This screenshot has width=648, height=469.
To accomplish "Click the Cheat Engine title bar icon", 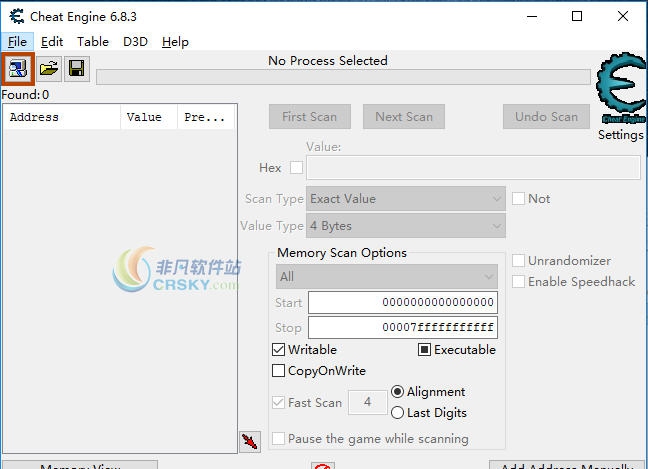I will 17,17.
